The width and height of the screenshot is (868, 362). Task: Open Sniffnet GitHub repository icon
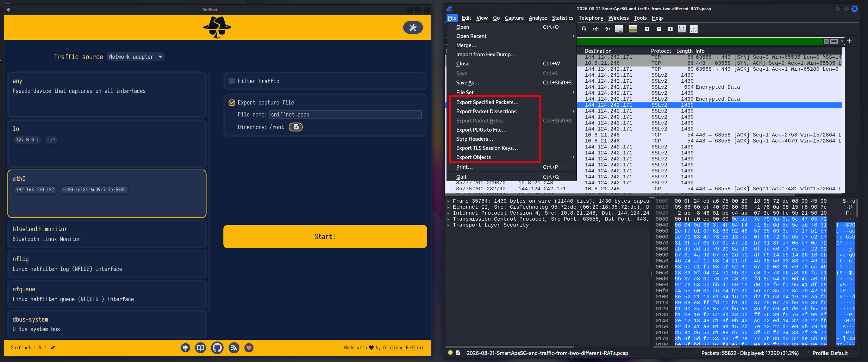[217, 348]
